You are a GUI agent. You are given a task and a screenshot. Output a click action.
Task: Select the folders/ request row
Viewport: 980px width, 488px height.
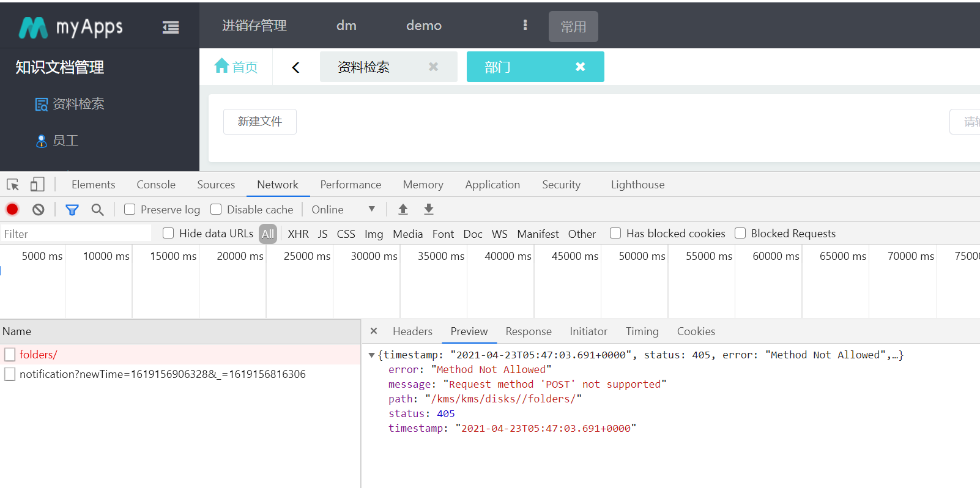coord(180,355)
